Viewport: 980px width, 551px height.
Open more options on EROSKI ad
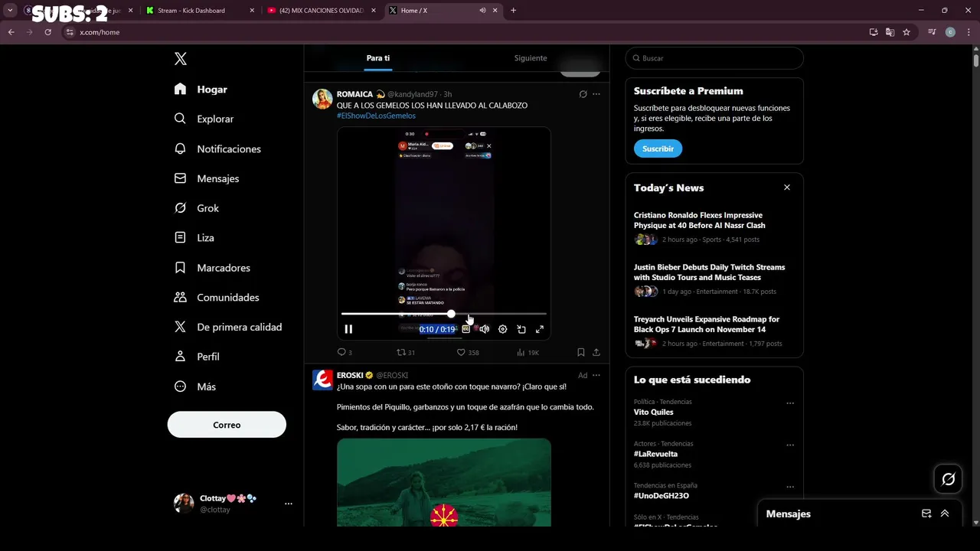[x=596, y=375]
